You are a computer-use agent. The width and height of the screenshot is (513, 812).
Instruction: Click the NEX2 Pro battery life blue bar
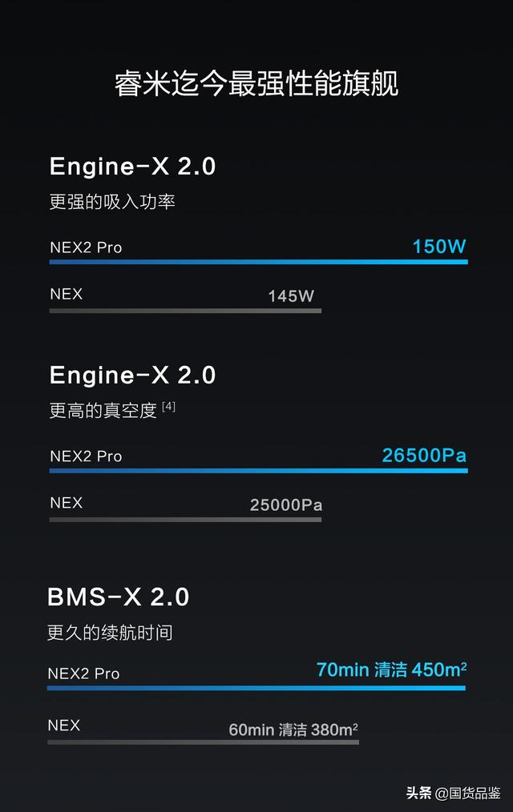coord(256,688)
